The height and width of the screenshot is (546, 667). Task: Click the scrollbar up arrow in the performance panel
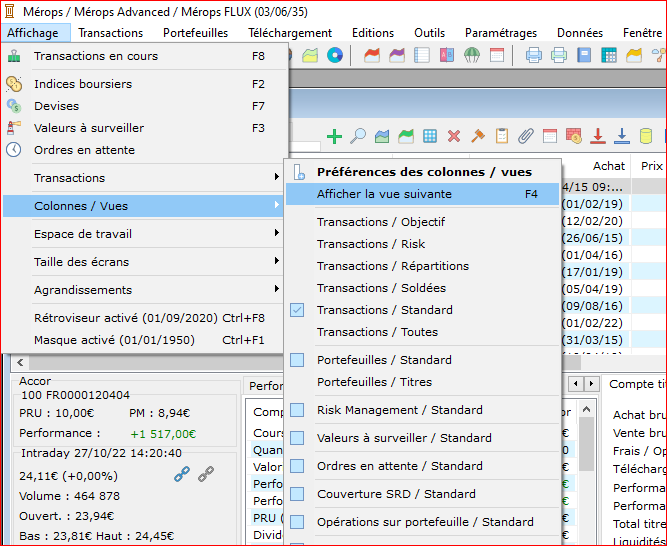tap(587, 410)
